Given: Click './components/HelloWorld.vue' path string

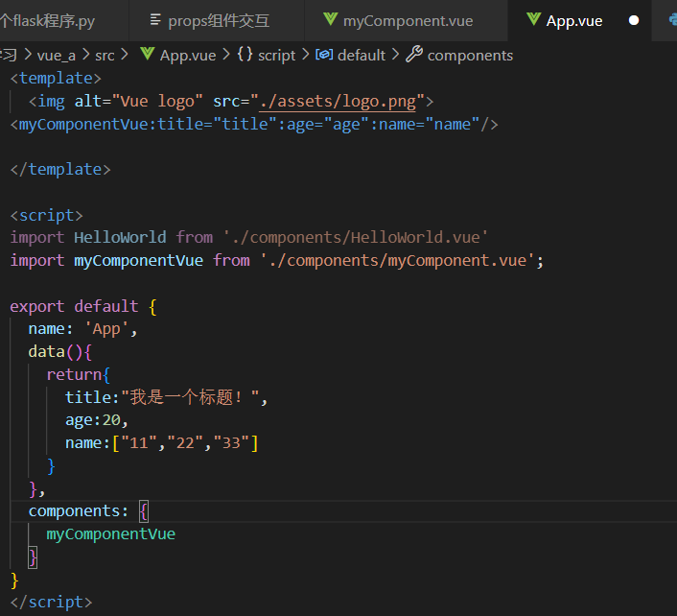Looking at the screenshot, I should pyautogui.click(x=356, y=238).
